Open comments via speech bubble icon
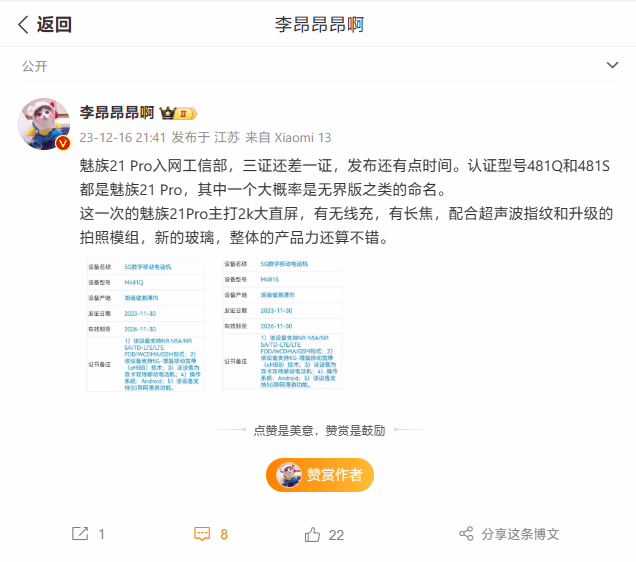The height and width of the screenshot is (562, 636). (202, 534)
